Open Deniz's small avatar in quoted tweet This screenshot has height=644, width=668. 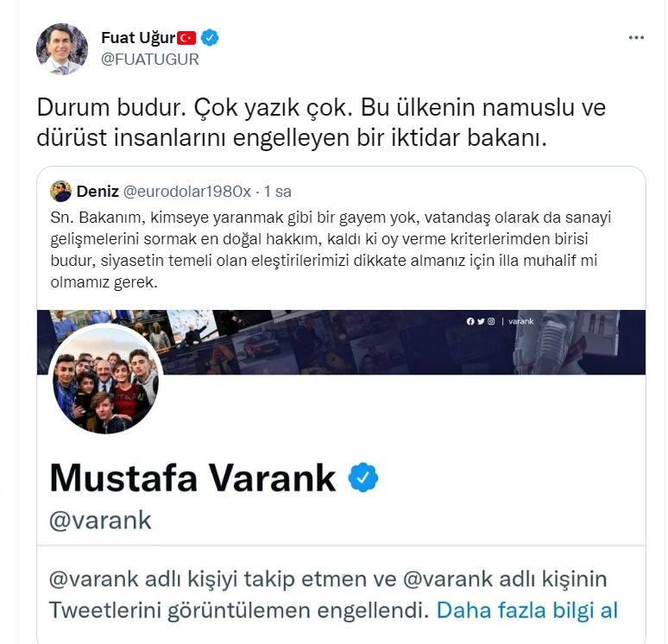pyautogui.click(x=61, y=192)
